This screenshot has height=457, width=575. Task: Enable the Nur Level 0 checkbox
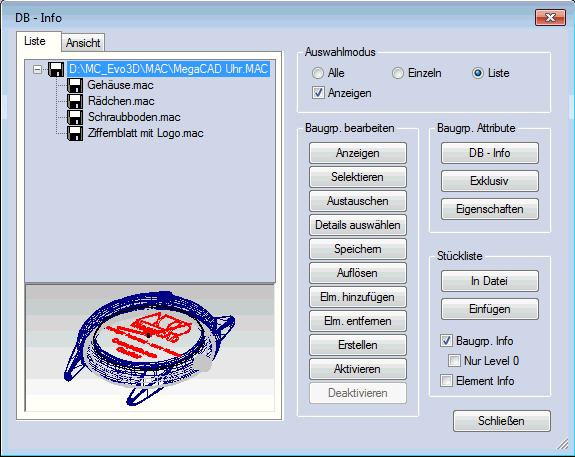point(454,361)
